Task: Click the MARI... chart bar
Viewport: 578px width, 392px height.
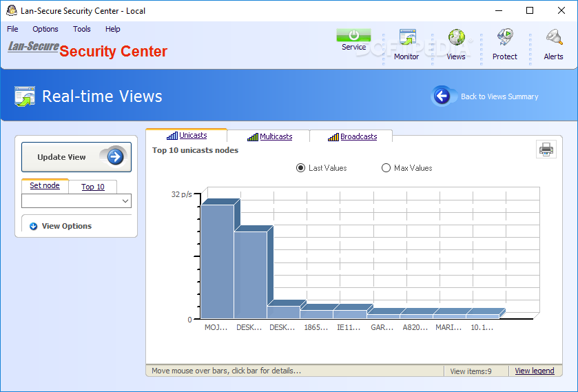Action: 450,316
